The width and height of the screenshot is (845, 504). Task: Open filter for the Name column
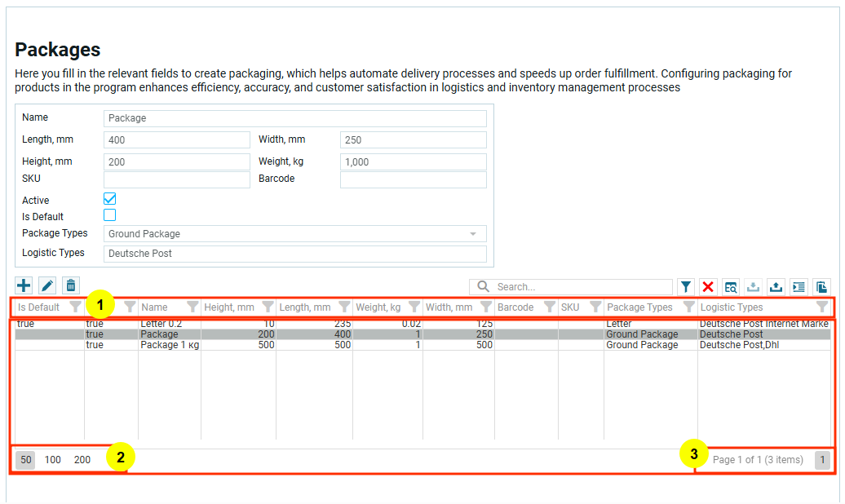pos(192,307)
